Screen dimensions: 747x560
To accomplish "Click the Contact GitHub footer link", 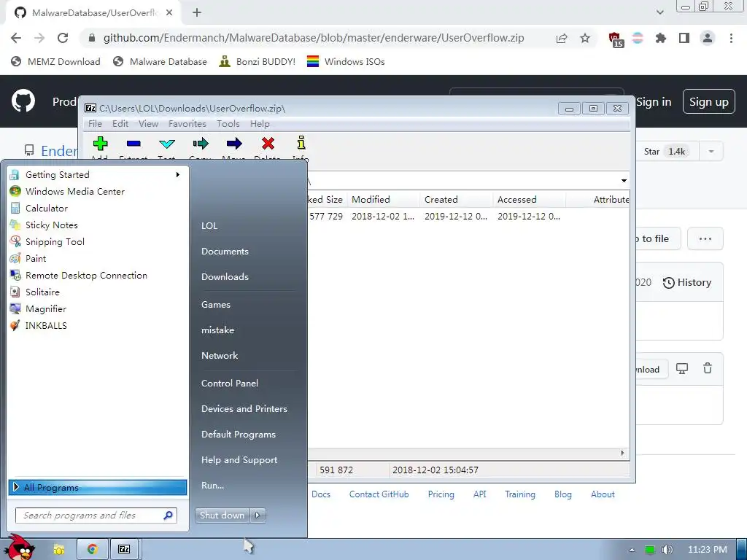I will (379, 494).
